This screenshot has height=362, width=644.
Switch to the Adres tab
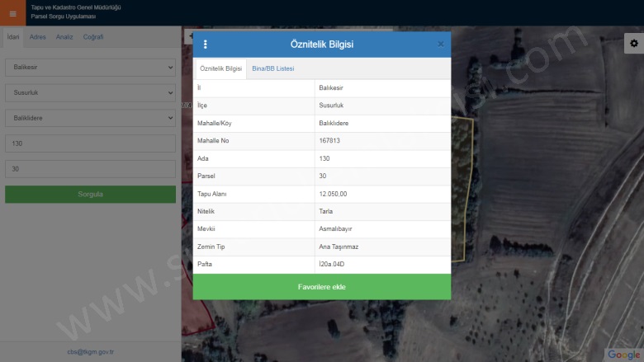[37, 37]
